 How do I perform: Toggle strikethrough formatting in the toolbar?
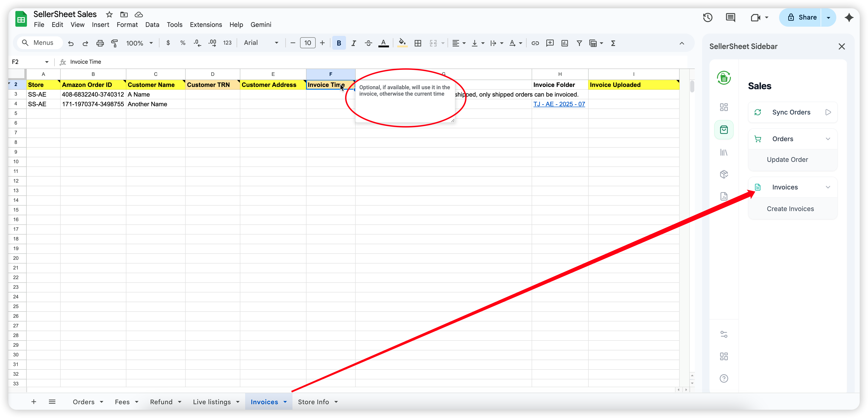tap(368, 43)
